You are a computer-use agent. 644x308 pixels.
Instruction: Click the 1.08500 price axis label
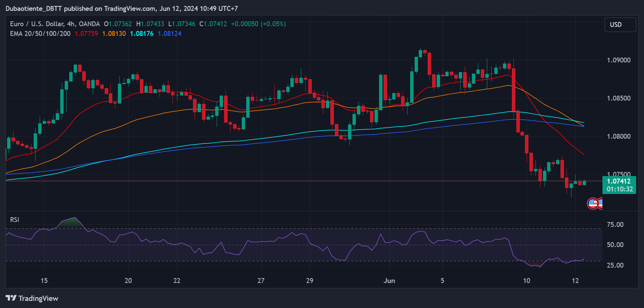619,98
